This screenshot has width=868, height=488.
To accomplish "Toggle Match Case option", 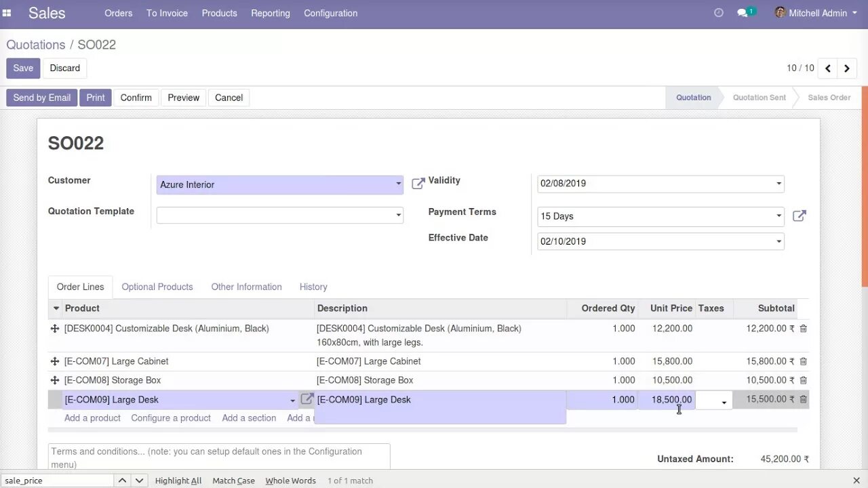I will 233,480.
